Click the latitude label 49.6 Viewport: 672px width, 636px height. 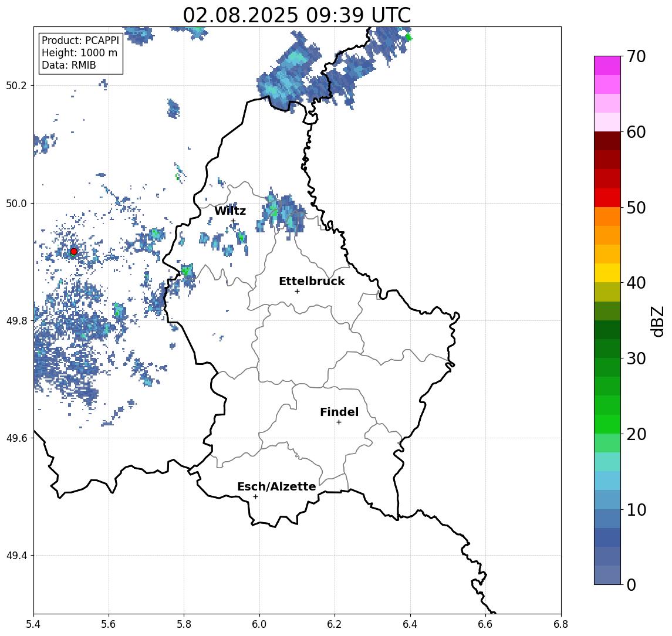[x=16, y=438]
